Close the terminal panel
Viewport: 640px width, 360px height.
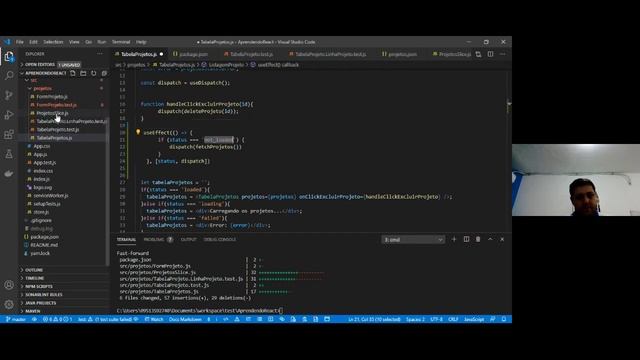(502, 239)
